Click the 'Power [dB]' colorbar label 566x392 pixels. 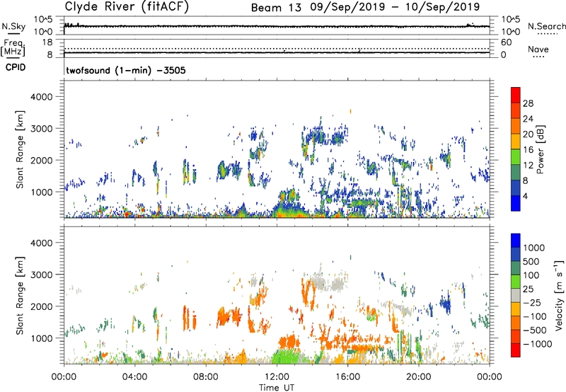tap(540, 149)
